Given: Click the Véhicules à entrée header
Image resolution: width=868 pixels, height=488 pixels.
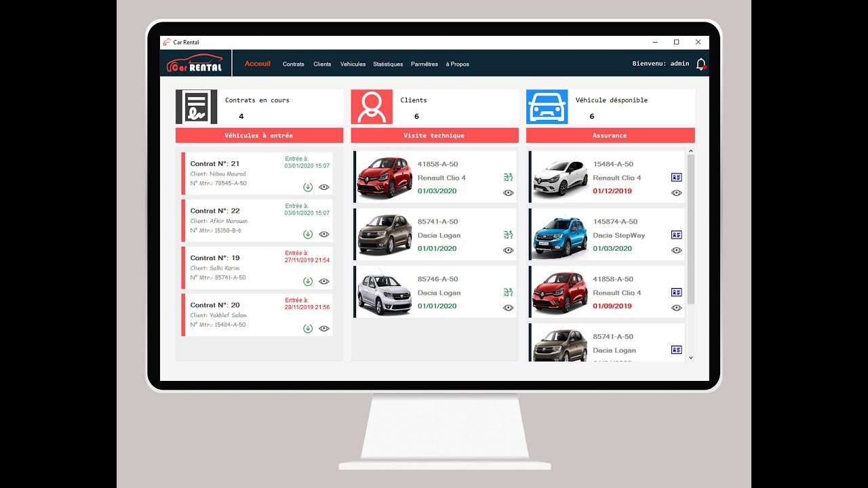Looking at the screenshot, I should (259, 136).
